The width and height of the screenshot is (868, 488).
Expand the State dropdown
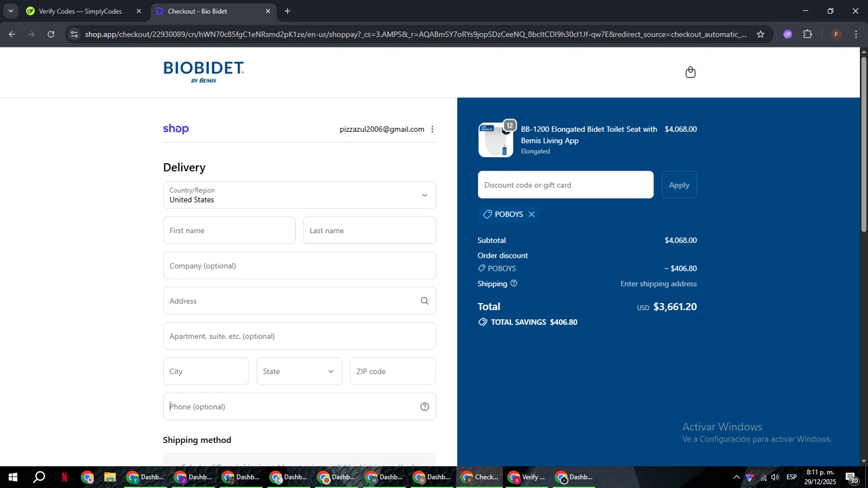(299, 371)
